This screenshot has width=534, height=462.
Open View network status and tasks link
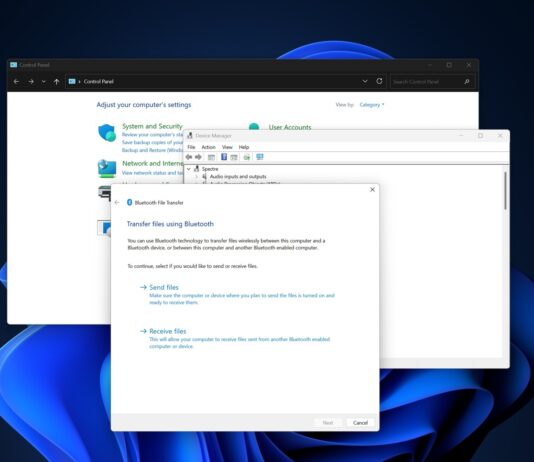click(x=153, y=173)
